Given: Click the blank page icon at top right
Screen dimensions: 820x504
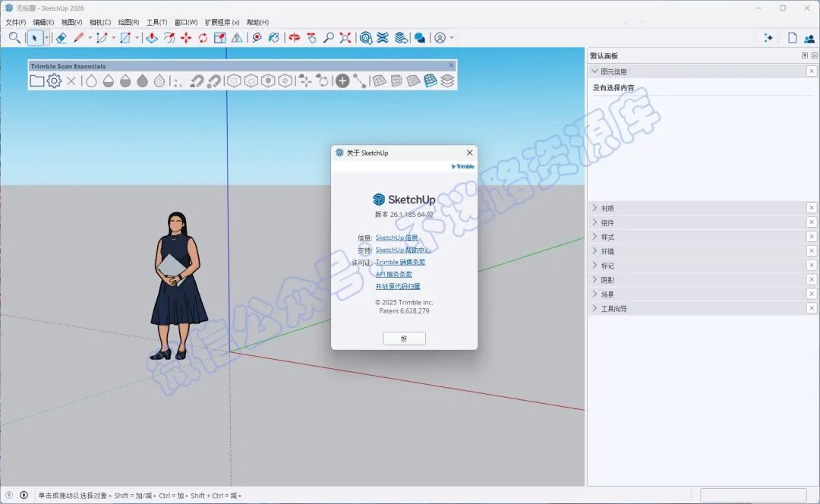Looking at the screenshot, I should tap(792, 38).
